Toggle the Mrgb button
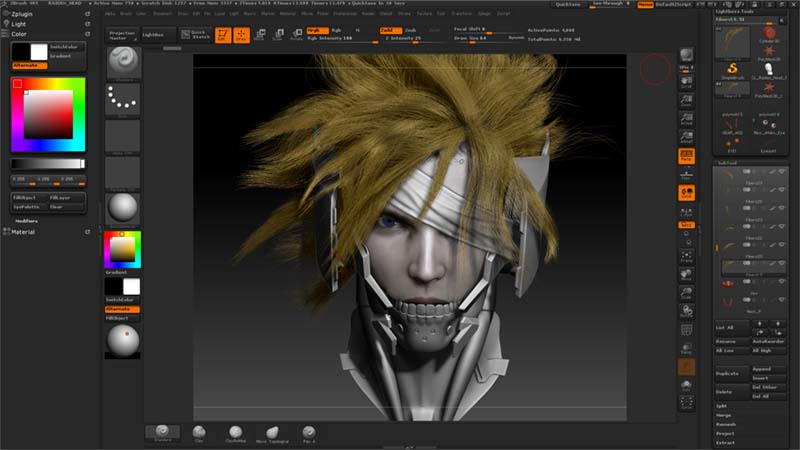 [x=317, y=31]
